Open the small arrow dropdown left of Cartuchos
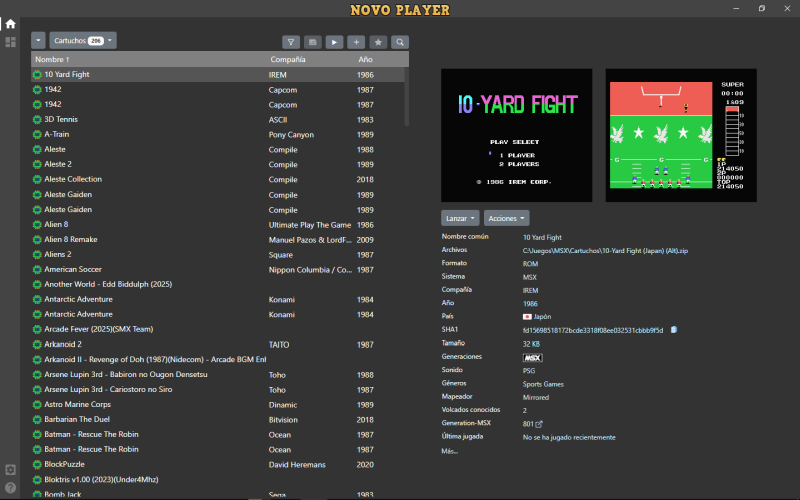The width and height of the screenshot is (800, 500). 38,40
